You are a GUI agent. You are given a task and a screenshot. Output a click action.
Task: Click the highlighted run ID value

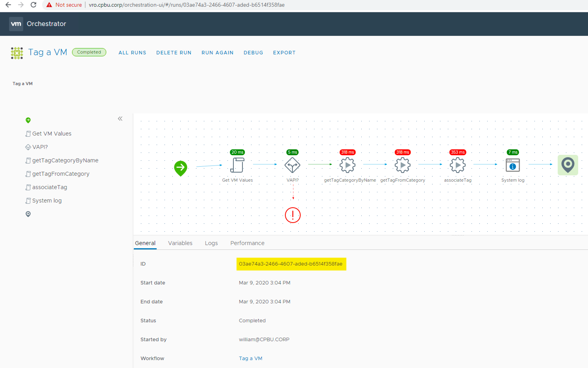coord(290,264)
